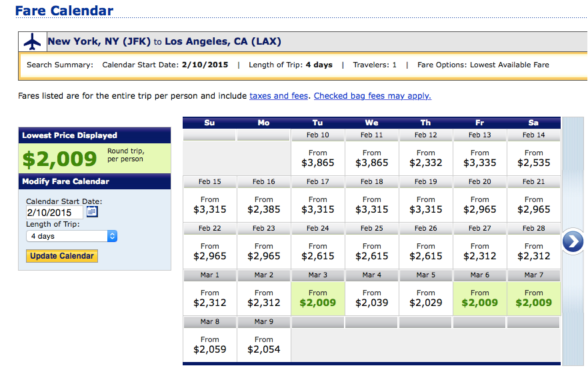
Task: Open the calendar date picker icon
Action: [x=92, y=212]
